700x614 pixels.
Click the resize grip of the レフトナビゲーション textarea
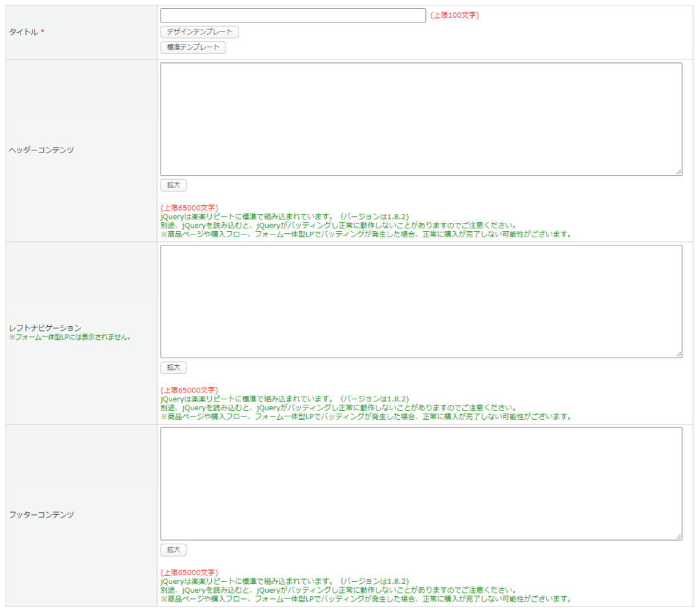click(679, 353)
